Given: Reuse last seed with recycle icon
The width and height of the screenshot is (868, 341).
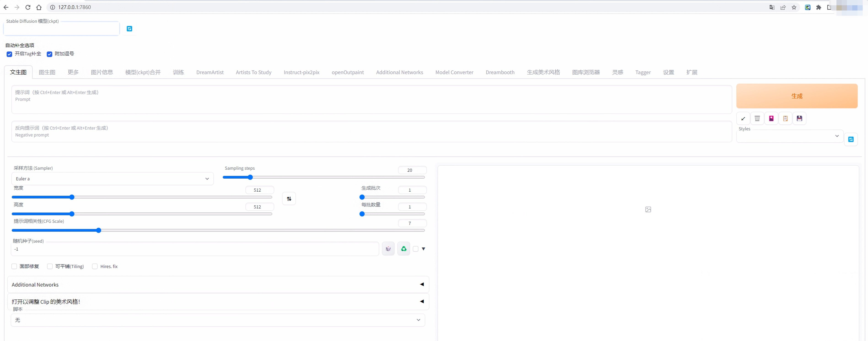Looking at the screenshot, I should [x=404, y=249].
